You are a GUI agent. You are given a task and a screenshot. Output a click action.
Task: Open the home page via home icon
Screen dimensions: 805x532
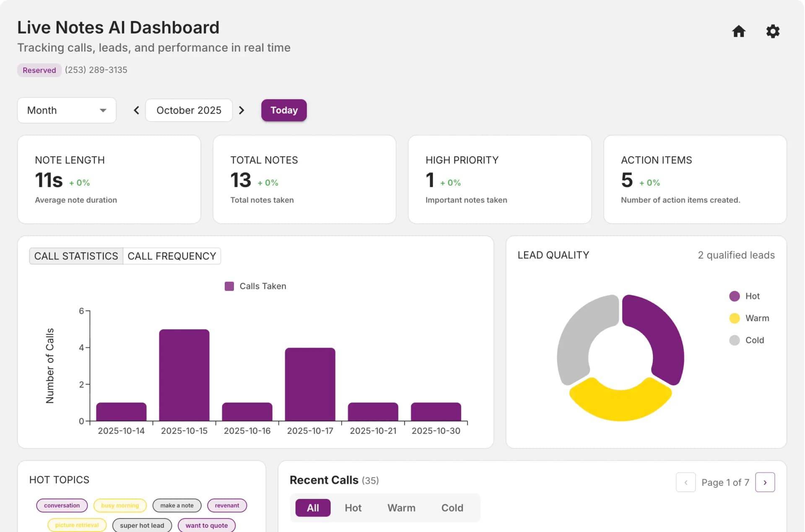[739, 31]
